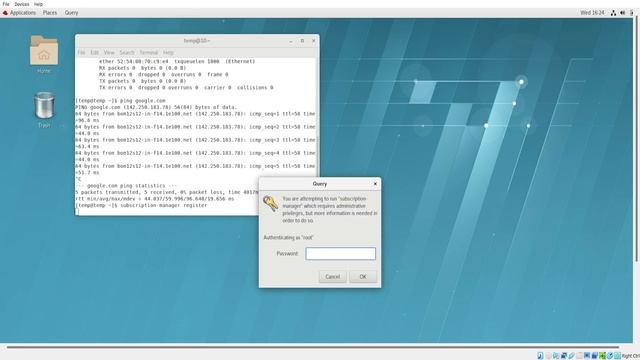Screen dimensions: 640x360
Task: Close the terminal window
Action: tap(313, 41)
